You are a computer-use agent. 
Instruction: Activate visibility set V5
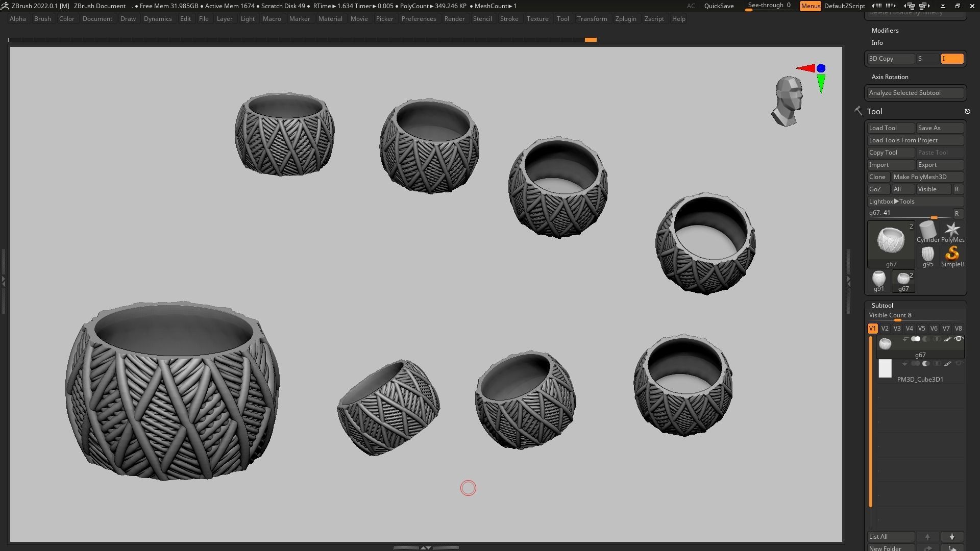point(921,329)
